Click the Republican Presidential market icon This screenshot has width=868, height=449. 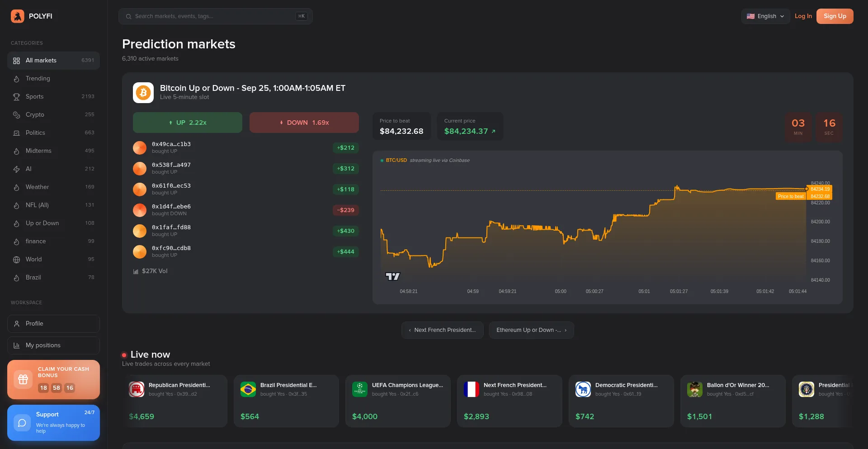click(137, 389)
